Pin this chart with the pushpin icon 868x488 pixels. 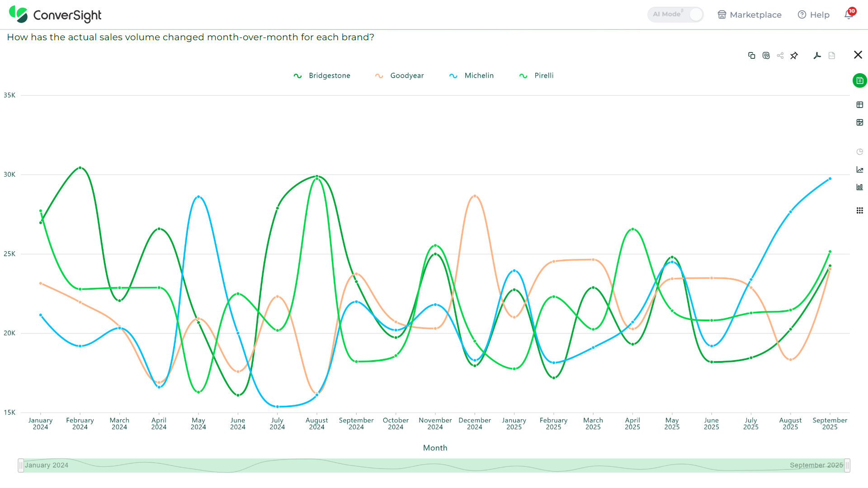coord(794,56)
